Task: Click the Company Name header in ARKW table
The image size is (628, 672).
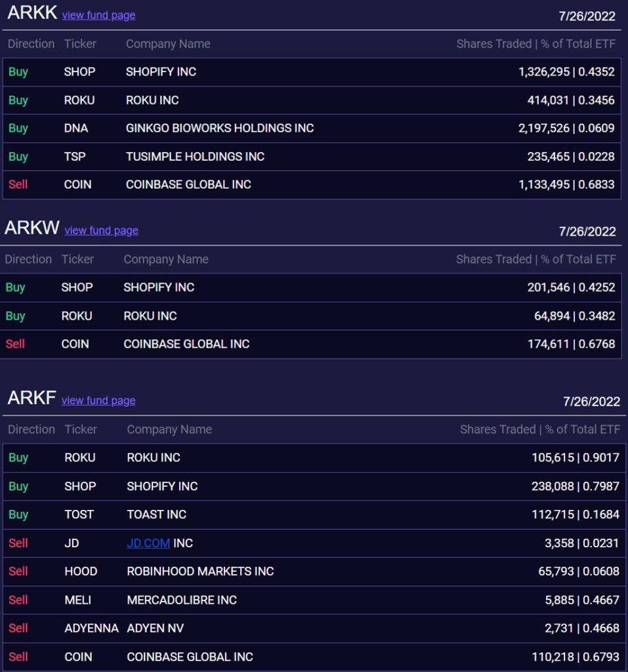Action: 166,259
